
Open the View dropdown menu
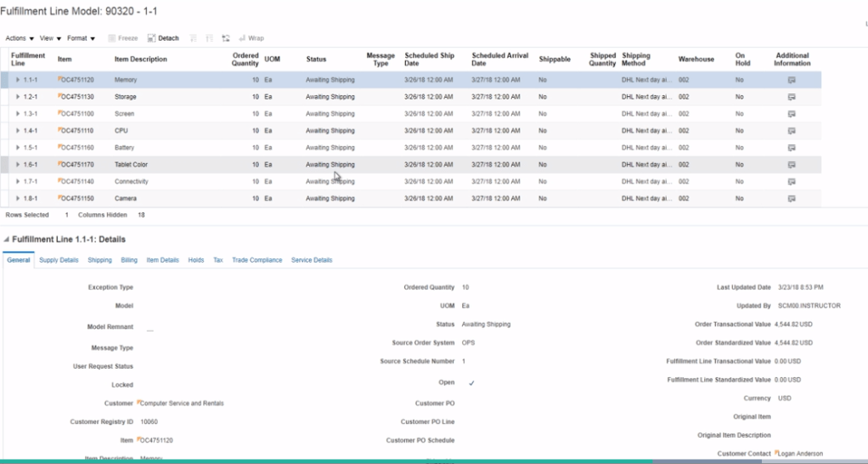pos(50,38)
